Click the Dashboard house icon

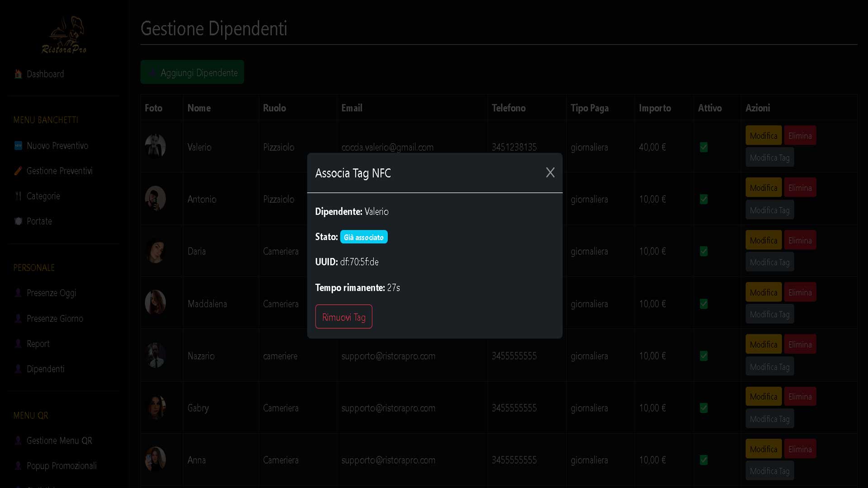(18, 74)
